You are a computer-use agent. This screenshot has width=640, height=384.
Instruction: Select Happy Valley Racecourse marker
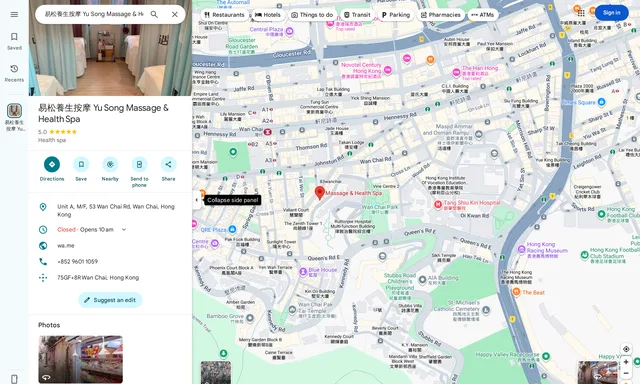(x=546, y=356)
